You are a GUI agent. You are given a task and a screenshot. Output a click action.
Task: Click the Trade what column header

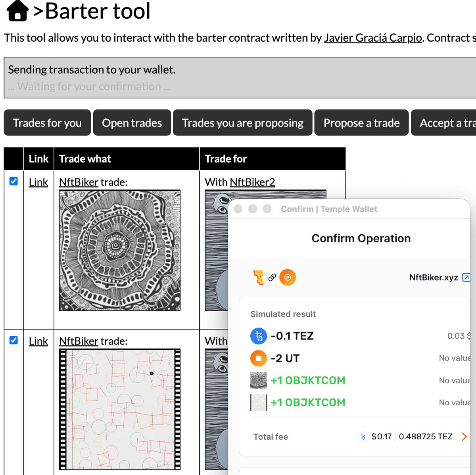click(85, 159)
